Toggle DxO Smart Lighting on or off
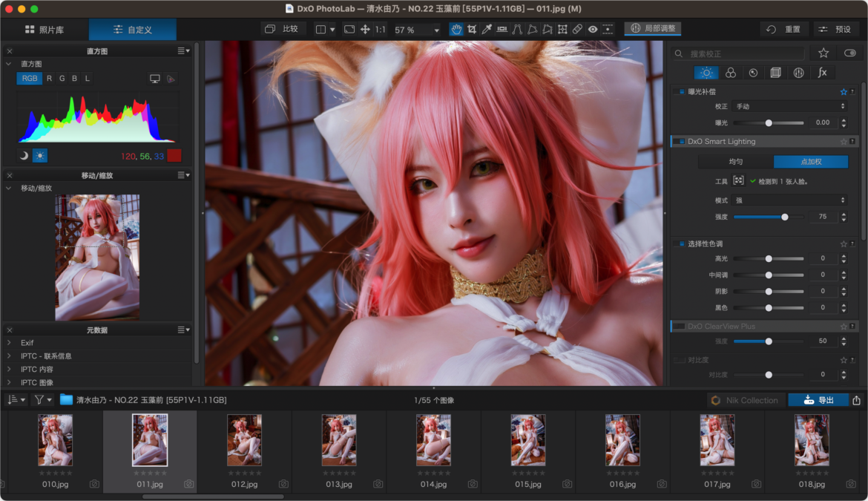This screenshot has height=501, width=868. (x=680, y=142)
